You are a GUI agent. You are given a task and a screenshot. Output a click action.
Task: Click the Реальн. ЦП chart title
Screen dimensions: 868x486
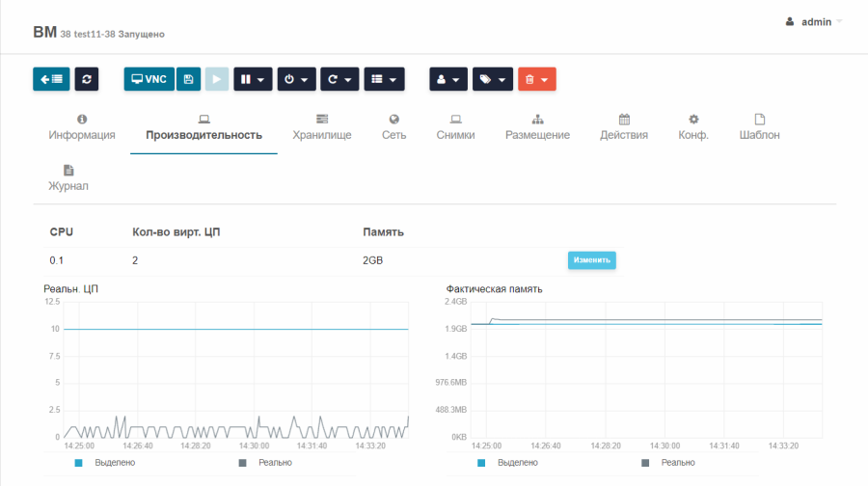(x=70, y=289)
